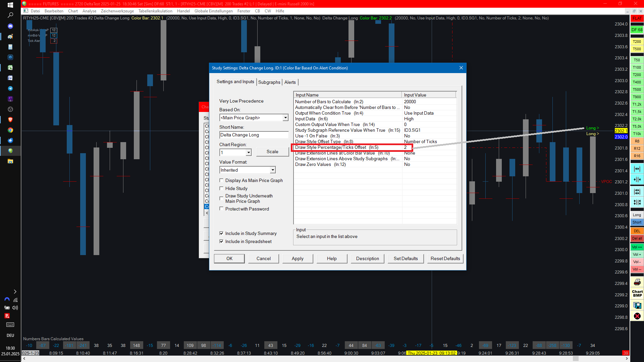This screenshot has height=362, width=644.
Task: Click the printer icon in right toolbar
Action: click(637, 282)
